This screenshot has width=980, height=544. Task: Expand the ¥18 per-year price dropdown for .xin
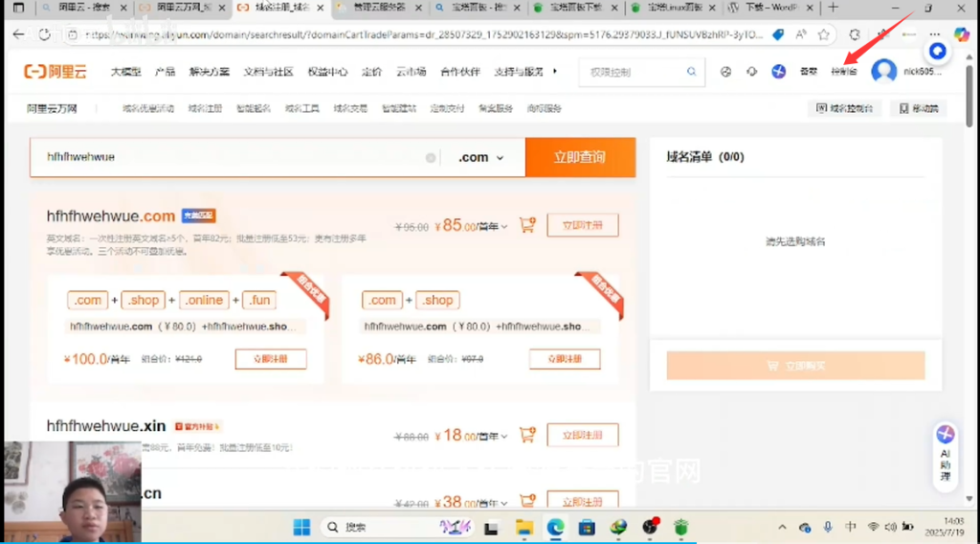[x=503, y=436]
